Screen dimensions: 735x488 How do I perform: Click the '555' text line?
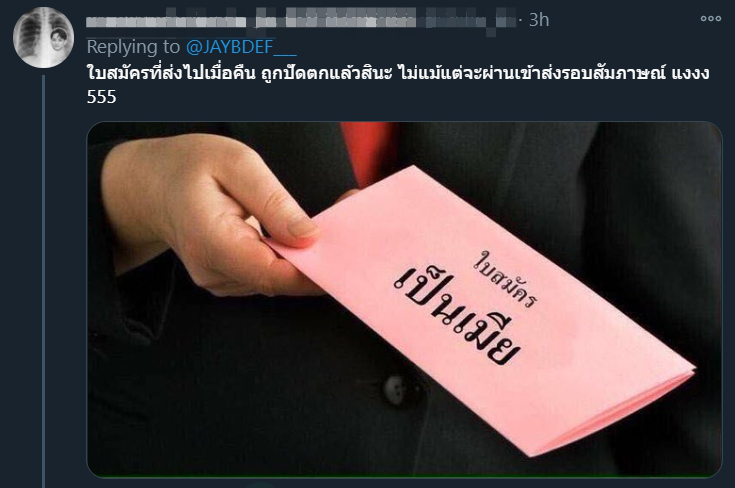(101, 97)
